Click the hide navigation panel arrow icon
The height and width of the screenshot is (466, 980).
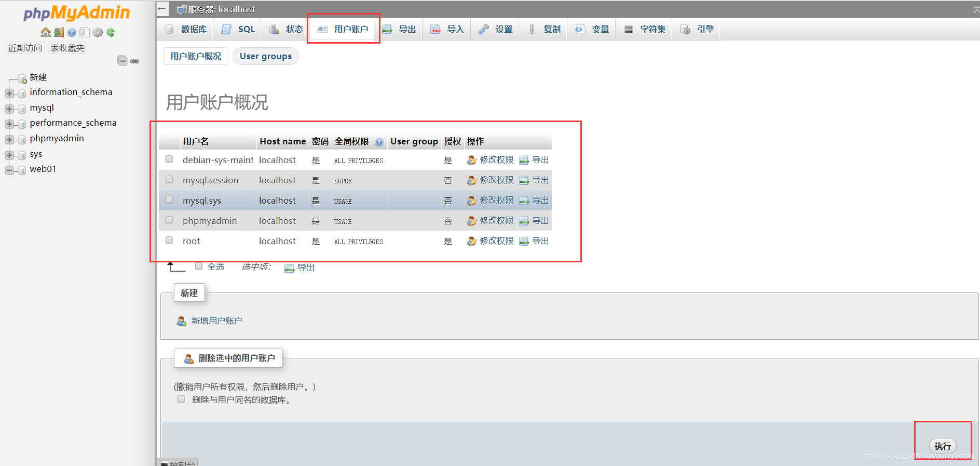click(x=162, y=9)
